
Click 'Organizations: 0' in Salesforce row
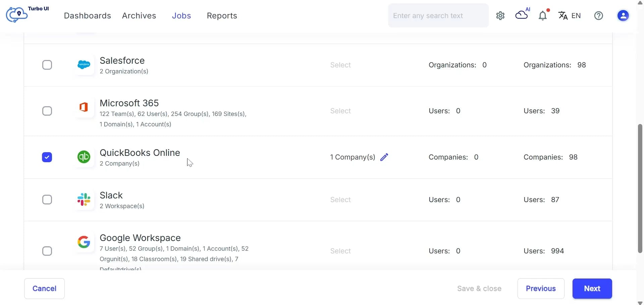458,65
